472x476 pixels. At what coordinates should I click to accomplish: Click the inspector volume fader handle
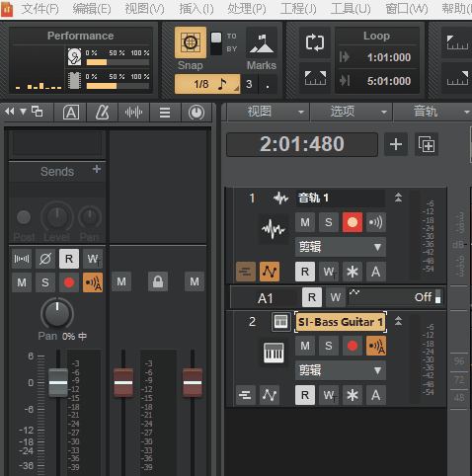[x=58, y=382]
